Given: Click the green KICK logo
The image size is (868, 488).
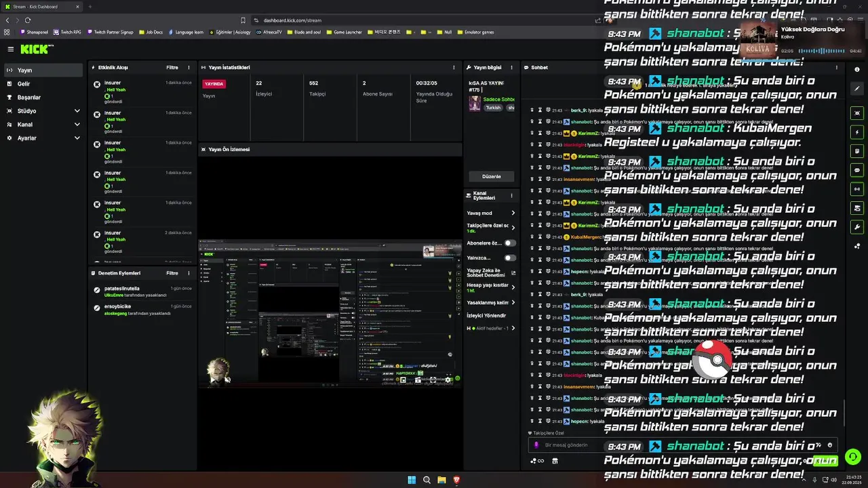Looking at the screenshot, I should click(x=35, y=49).
